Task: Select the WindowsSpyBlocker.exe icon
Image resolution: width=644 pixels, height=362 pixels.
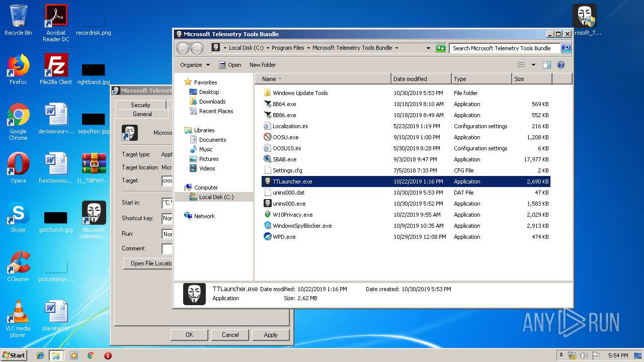Action: pyautogui.click(x=268, y=226)
